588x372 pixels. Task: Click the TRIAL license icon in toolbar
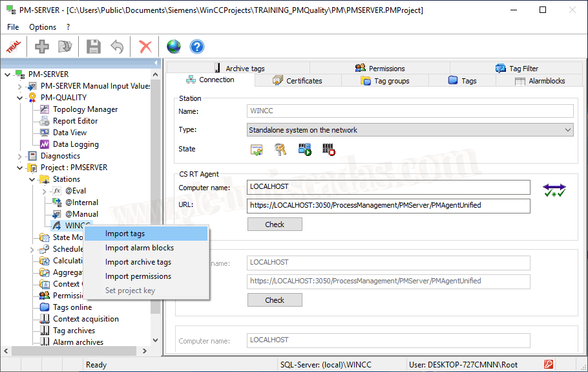tap(14, 47)
